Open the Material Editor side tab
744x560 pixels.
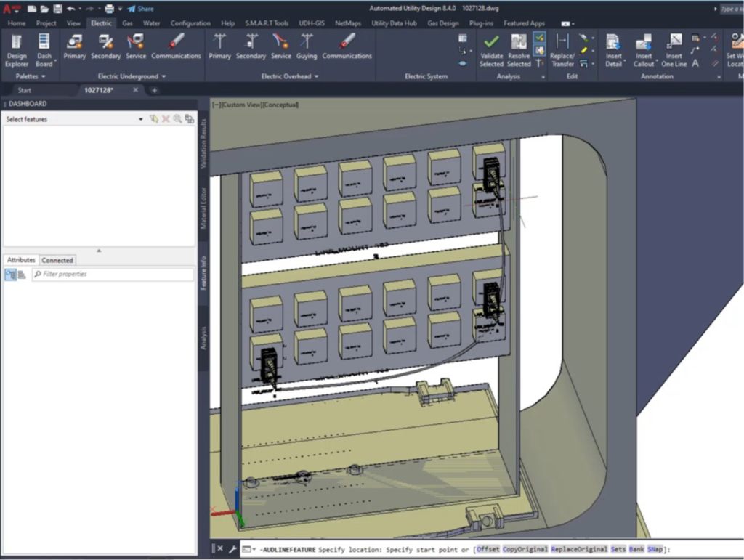tap(203, 208)
